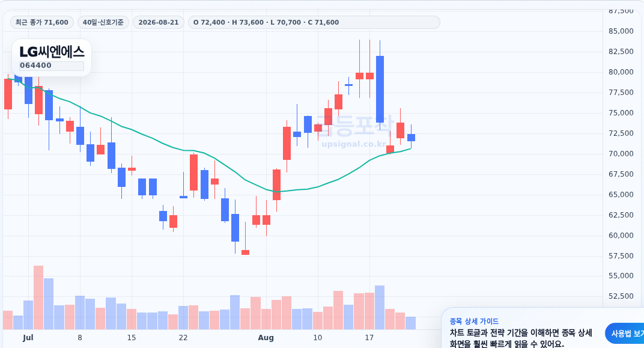Click the 52,500 price axis label
This screenshot has height=348, width=644.
pyautogui.click(x=621, y=296)
